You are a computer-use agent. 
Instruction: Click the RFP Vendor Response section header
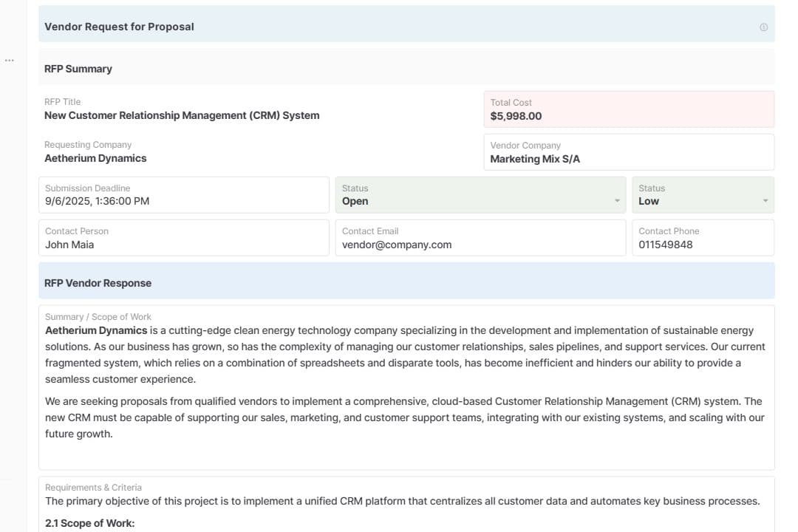pos(98,283)
